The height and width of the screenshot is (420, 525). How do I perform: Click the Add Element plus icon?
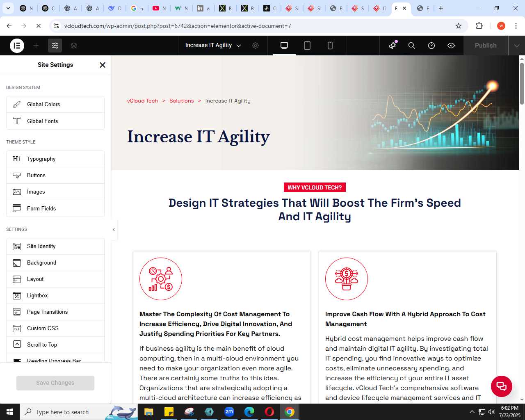(x=36, y=46)
